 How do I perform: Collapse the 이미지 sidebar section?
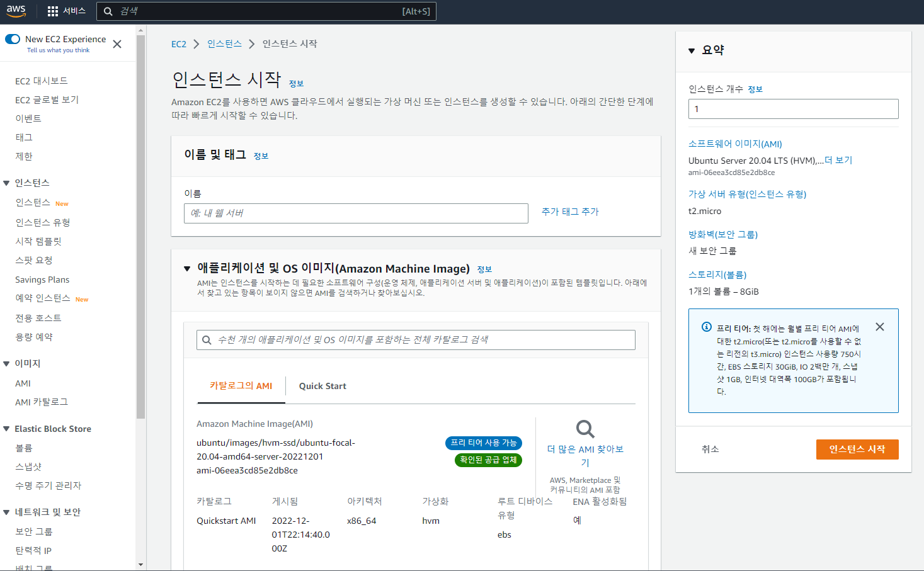(6, 364)
